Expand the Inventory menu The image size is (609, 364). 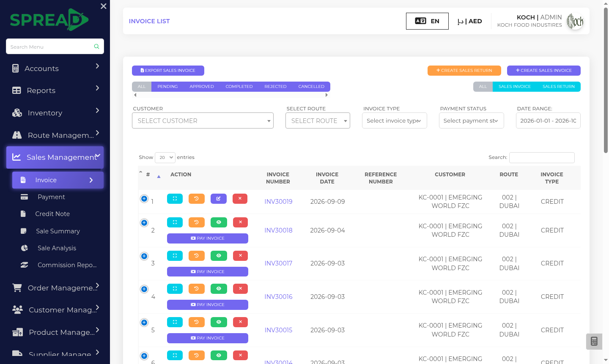click(55, 112)
